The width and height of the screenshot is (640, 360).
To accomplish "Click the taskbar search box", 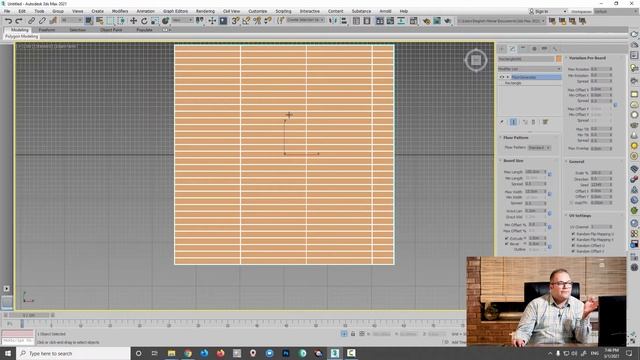I will (74, 353).
